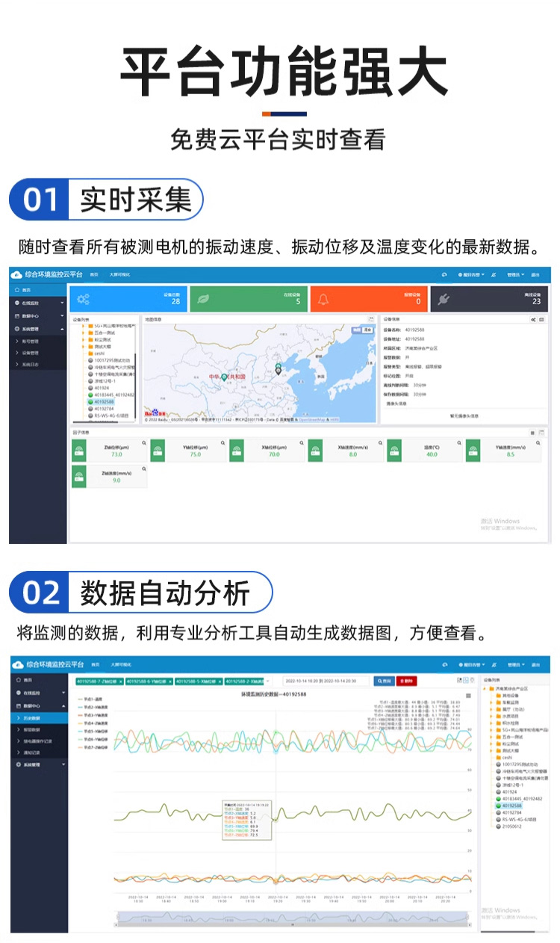Open the 管理员 dropdown in the upper header
560x943 pixels.
515,275
